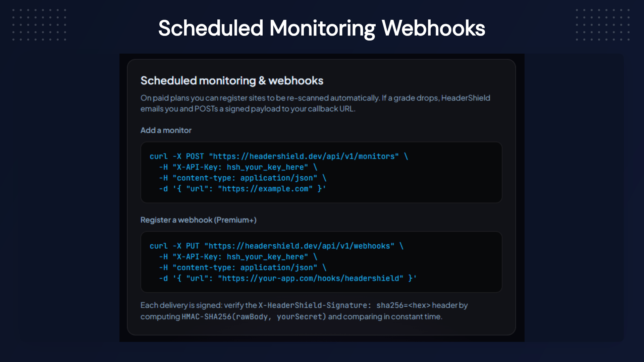Image resolution: width=644 pixels, height=362 pixels.
Task: Click the webhooks API endpoint URL
Action: [x=299, y=246]
